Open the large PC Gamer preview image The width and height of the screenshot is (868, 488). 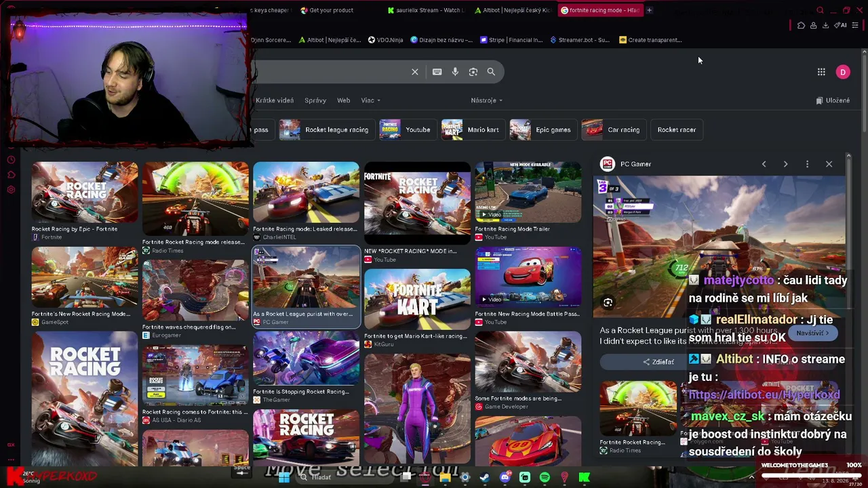(719, 247)
